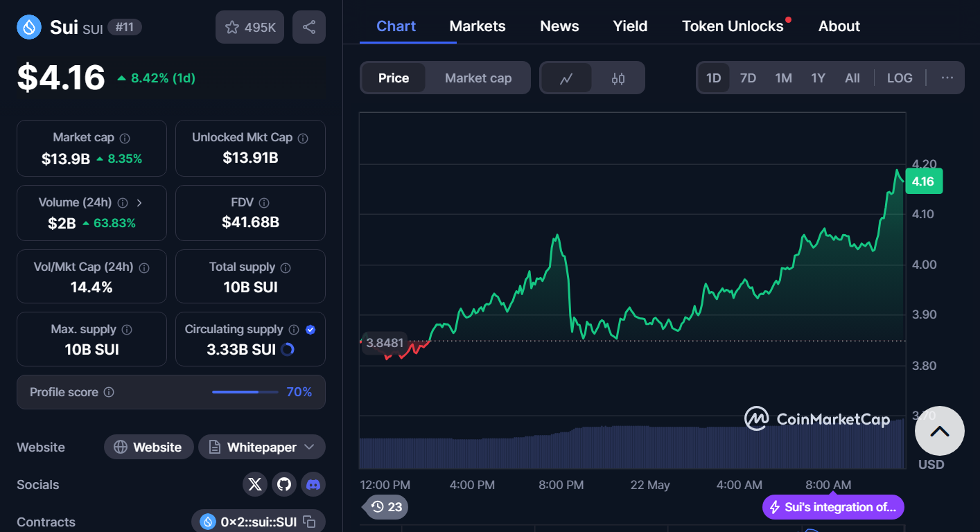
Task: Select the Price chart mode
Action: [x=394, y=78]
